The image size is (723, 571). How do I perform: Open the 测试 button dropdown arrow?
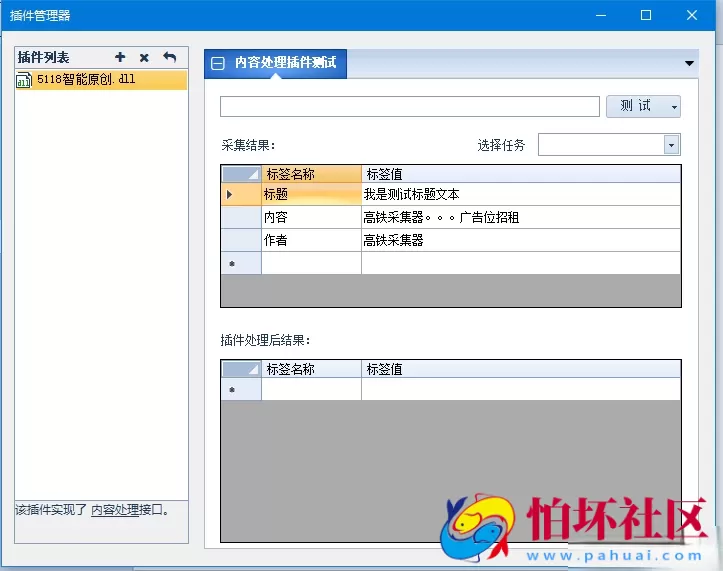[x=675, y=106]
